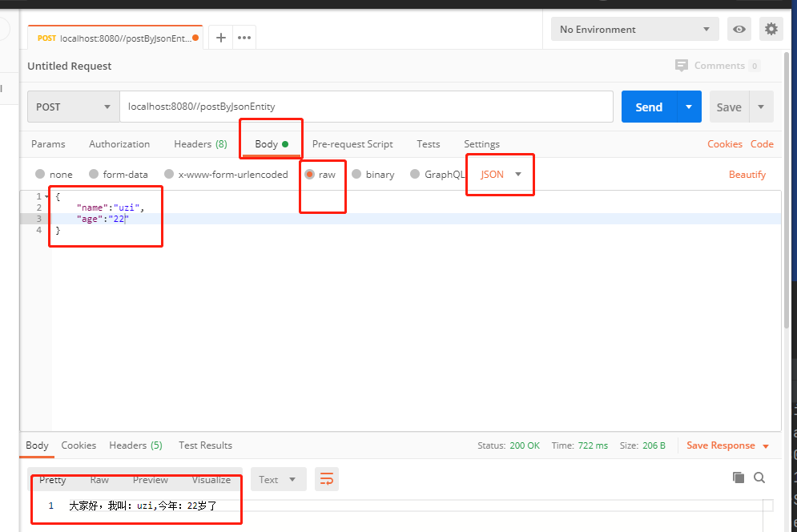797x532 pixels.
Task: Click the environment quick look eye icon
Action: click(739, 29)
